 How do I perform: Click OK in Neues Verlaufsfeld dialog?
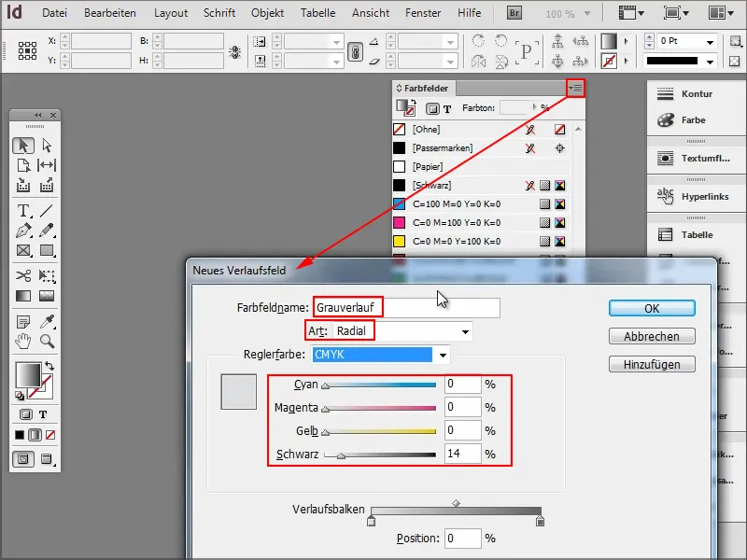pos(652,308)
